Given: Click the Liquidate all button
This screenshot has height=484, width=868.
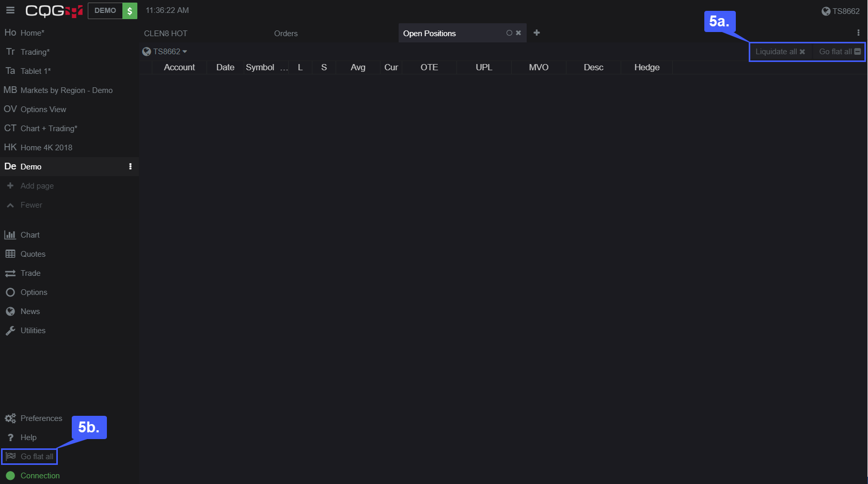Looking at the screenshot, I should coord(780,52).
